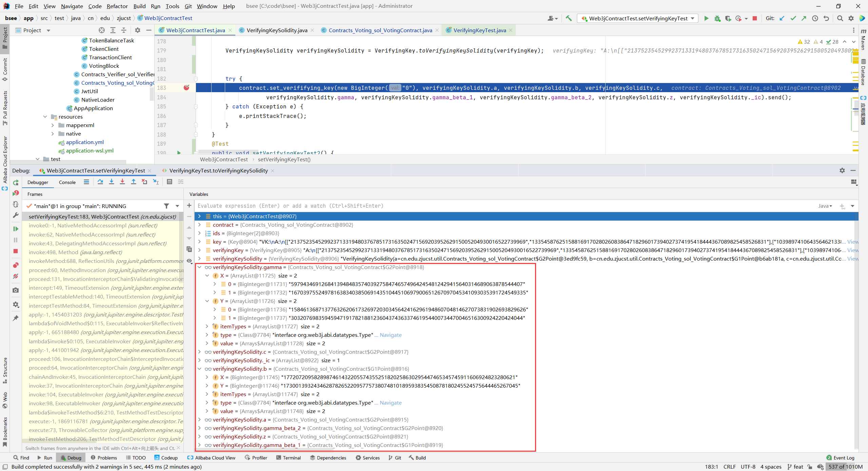
Task: Click Navigate link next to gamma type
Action: point(391,335)
